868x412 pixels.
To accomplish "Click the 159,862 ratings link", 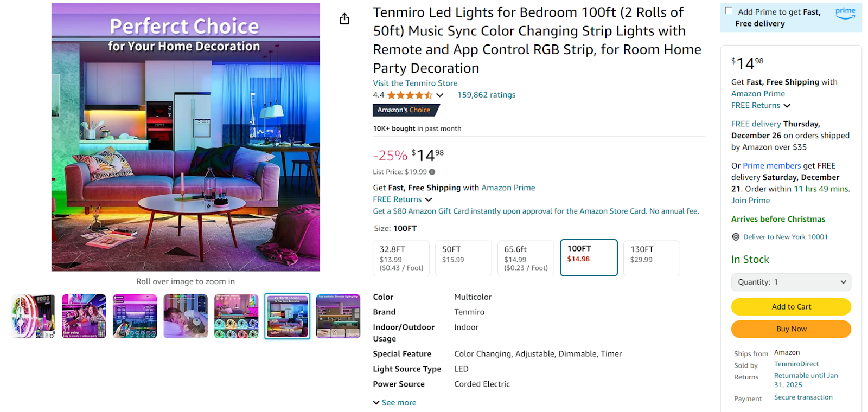I will click(486, 95).
